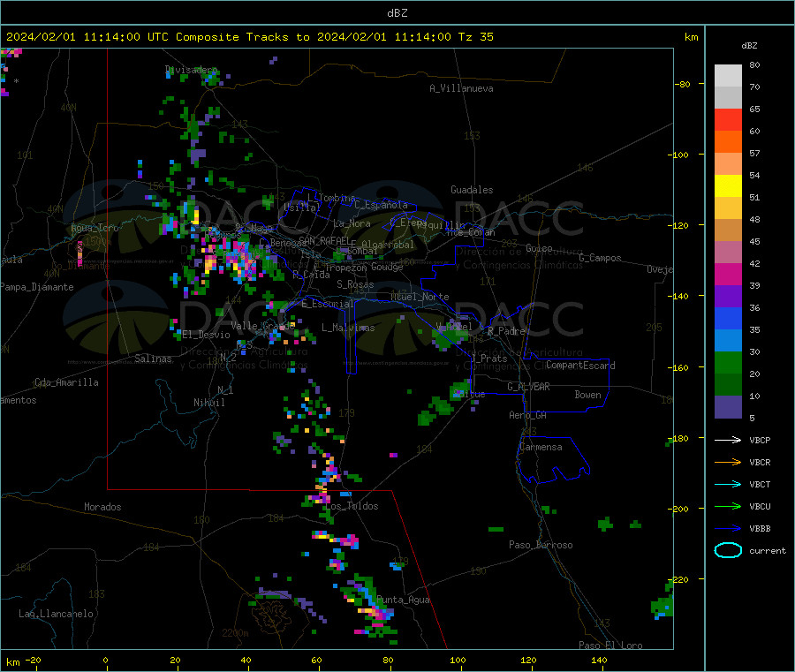Click the Punta_Agua map label
Screen dimensions: 795x672
point(403,600)
